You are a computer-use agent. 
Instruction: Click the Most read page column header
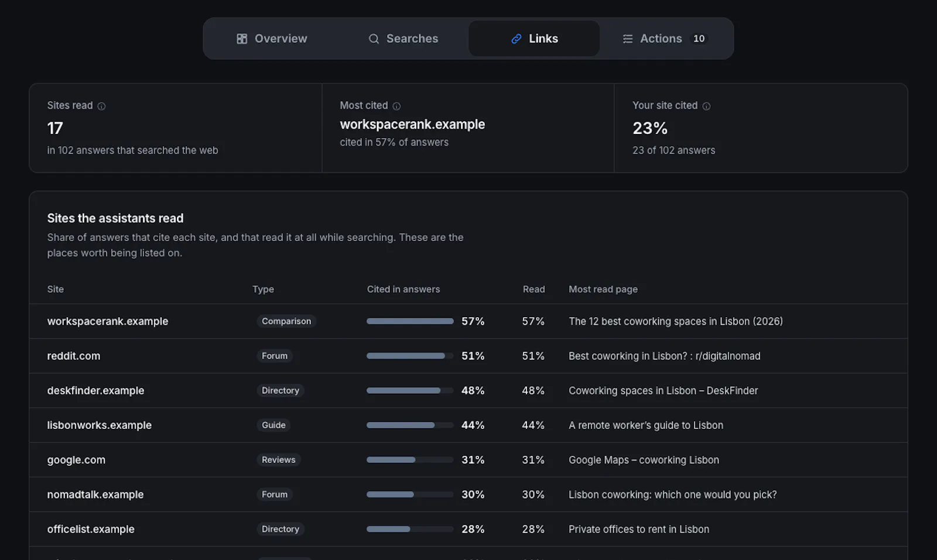[x=603, y=289]
